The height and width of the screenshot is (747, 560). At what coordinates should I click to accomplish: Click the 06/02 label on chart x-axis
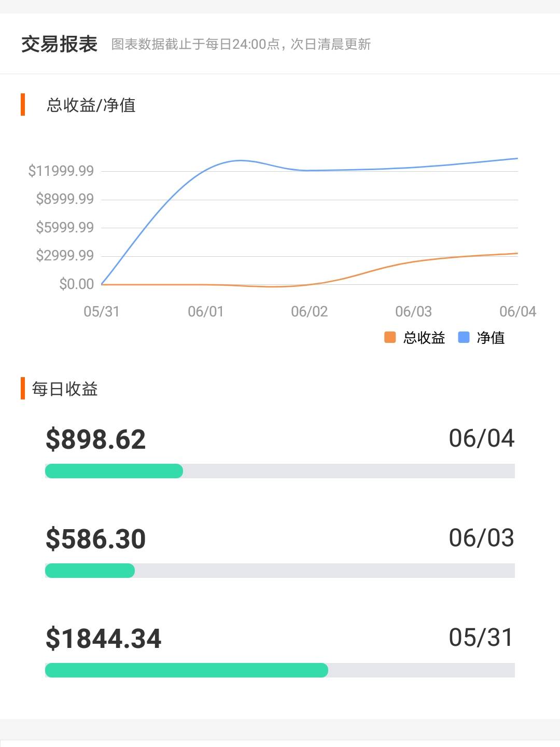tap(310, 311)
